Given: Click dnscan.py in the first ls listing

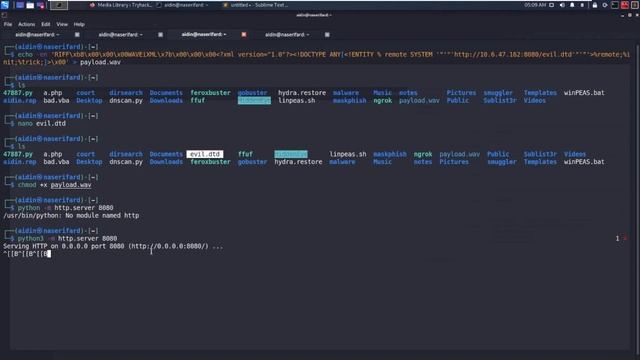Looking at the screenshot, I should point(126,100).
